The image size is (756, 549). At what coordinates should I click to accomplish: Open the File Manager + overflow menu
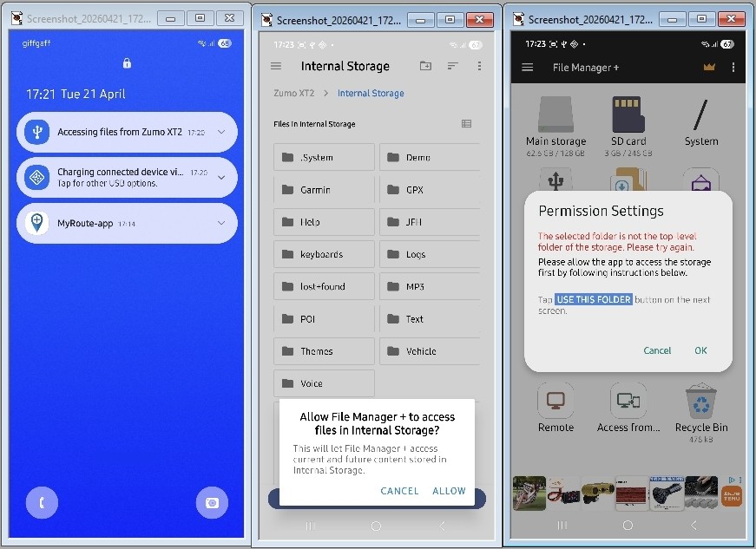733,68
